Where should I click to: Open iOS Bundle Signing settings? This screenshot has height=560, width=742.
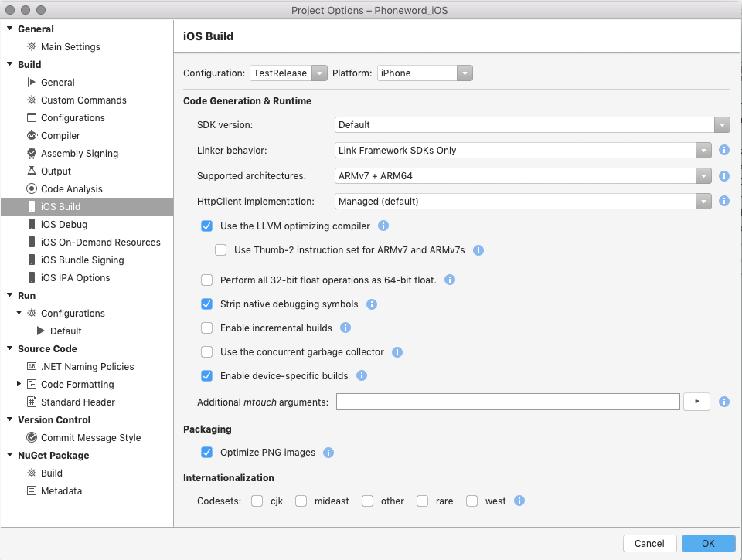pos(82,260)
